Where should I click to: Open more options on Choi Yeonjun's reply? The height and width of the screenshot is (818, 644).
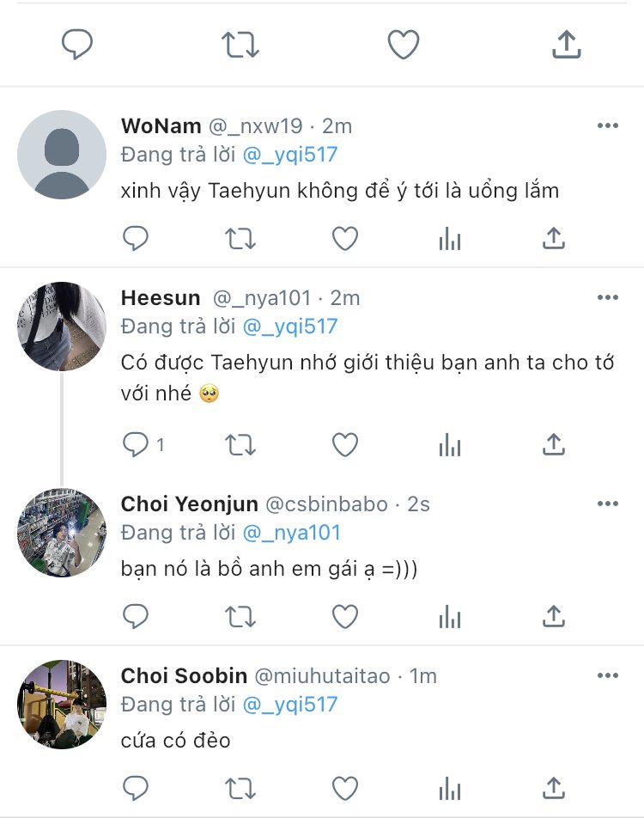coord(607,504)
